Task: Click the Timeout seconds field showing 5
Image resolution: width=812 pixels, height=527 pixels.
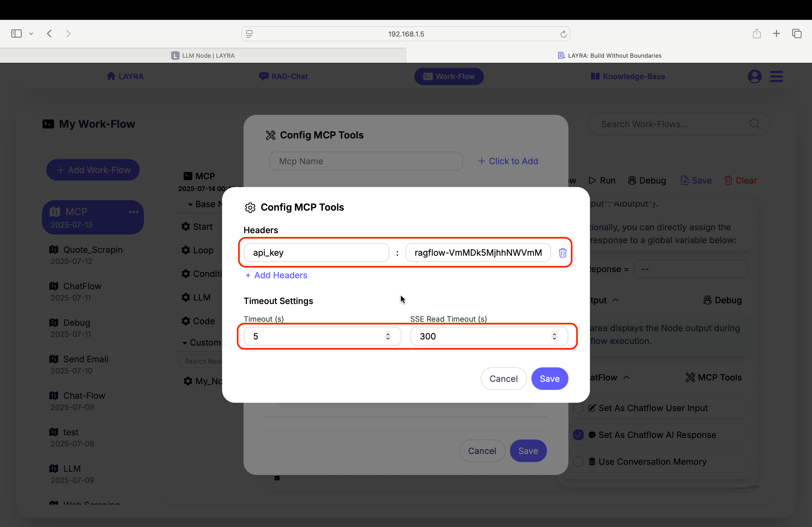Action: pos(322,336)
